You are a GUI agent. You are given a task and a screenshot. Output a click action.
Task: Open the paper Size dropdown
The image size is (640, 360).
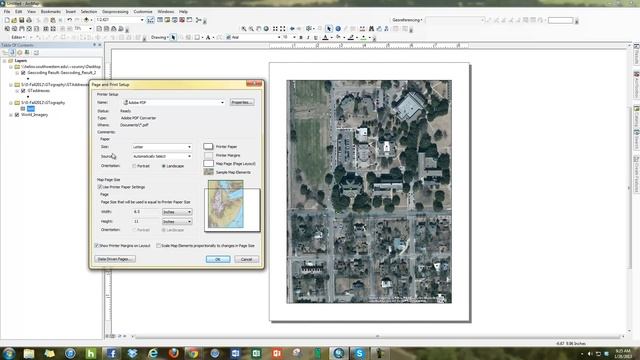189,147
